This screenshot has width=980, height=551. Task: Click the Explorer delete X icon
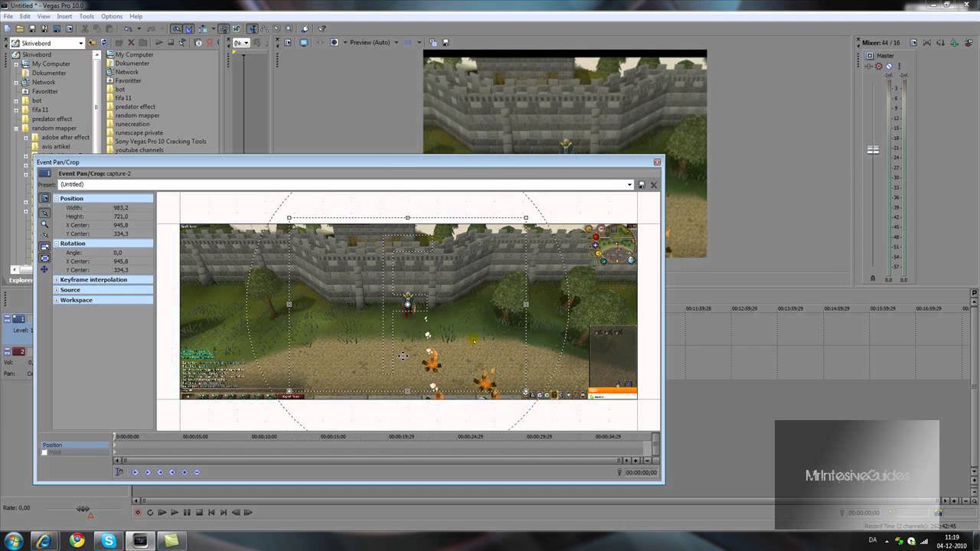(130, 43)
